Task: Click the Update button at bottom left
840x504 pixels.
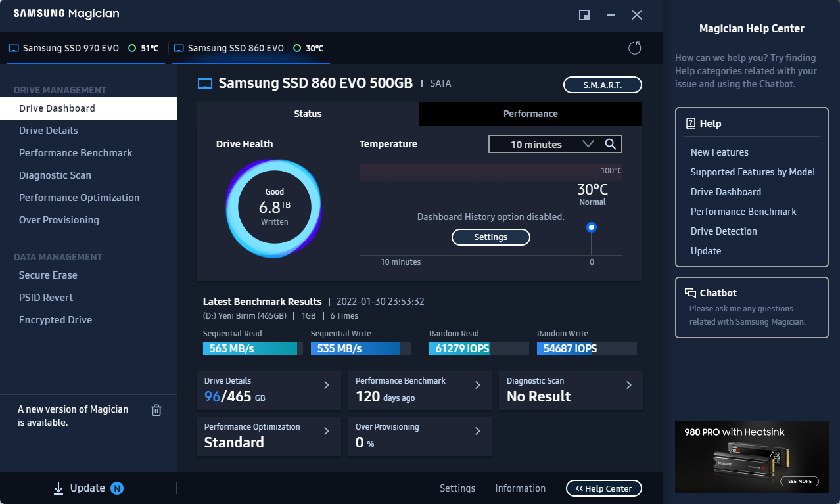Action: (88, 488)
